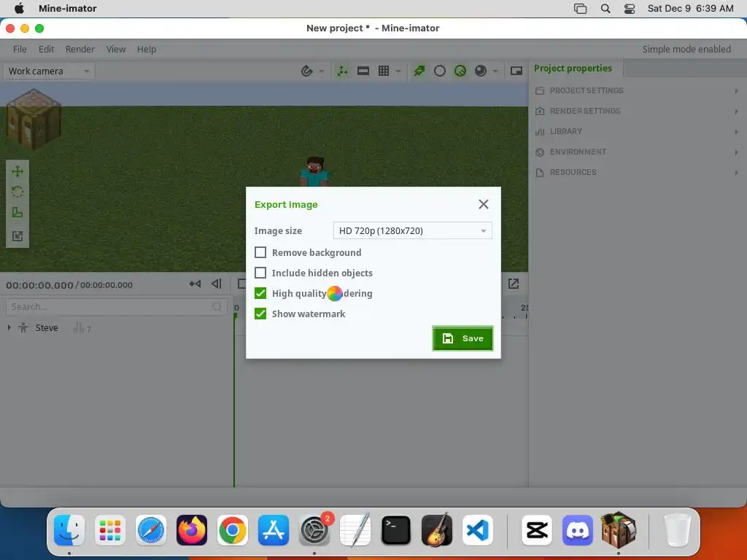Open the grid options dropdown arrow

click(398, 71)
